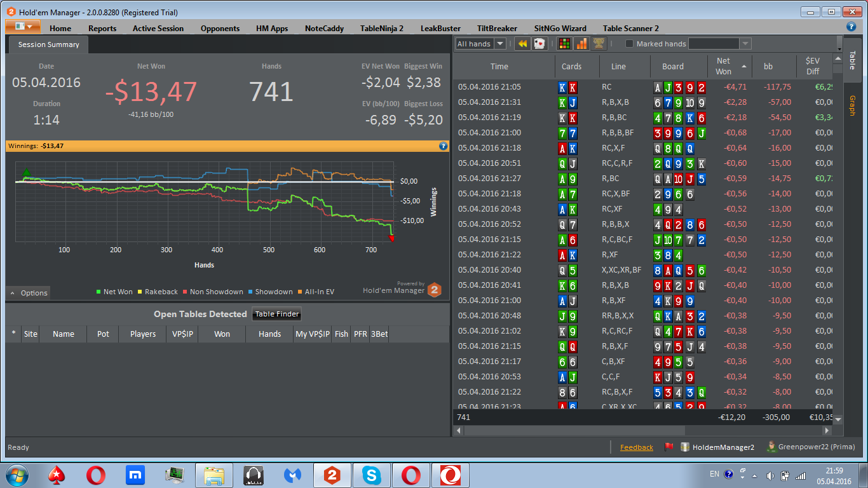This screenshot has height=488, width=868.
Task: Open the Home menu
Action: tap(60, 28)
